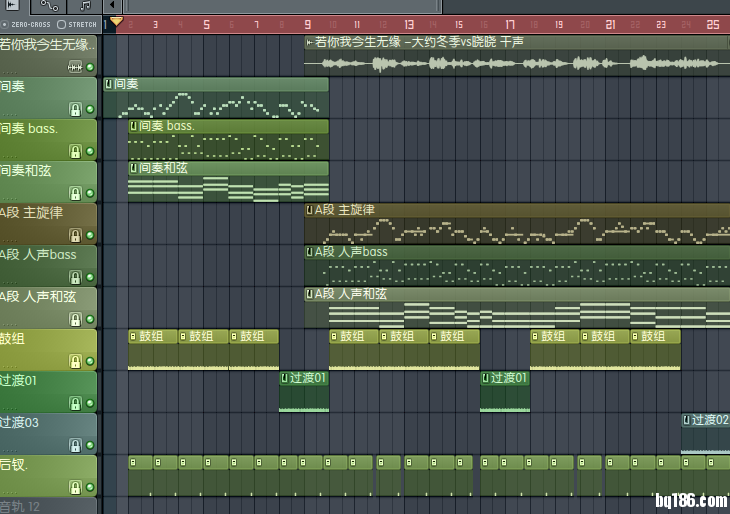Open the A段 主旋律 clip menu at its top-left corner
This screenshot has width=730, height=514.
coord(310,210)
